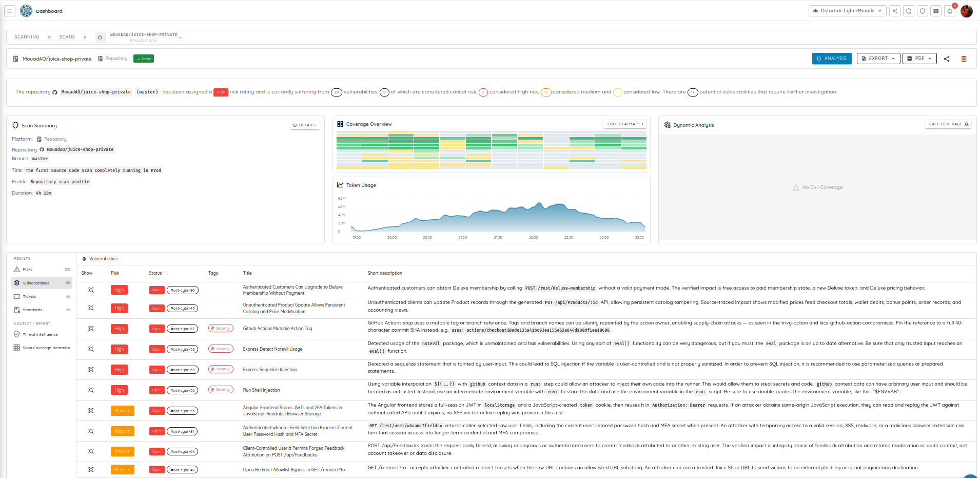Select Risks in the results sidebar
Image resolution: width=980 pixels, height=478 pixels.
click(42, 270)
